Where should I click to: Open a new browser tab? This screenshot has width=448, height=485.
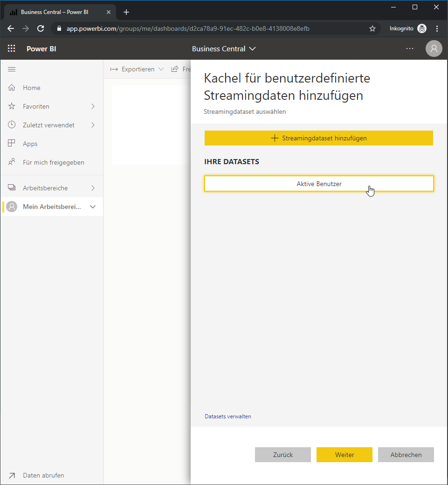point(126,12)
